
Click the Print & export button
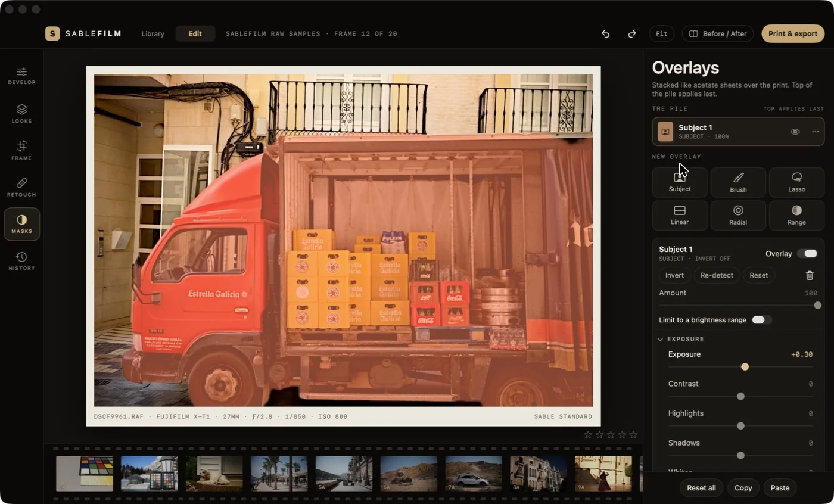(x=792, y=34)
